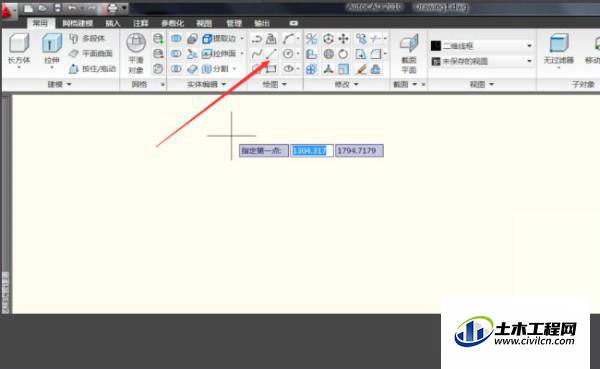Choose the Move tool with four arrows
Screen dimensions: 600x369
coord(343,39)
